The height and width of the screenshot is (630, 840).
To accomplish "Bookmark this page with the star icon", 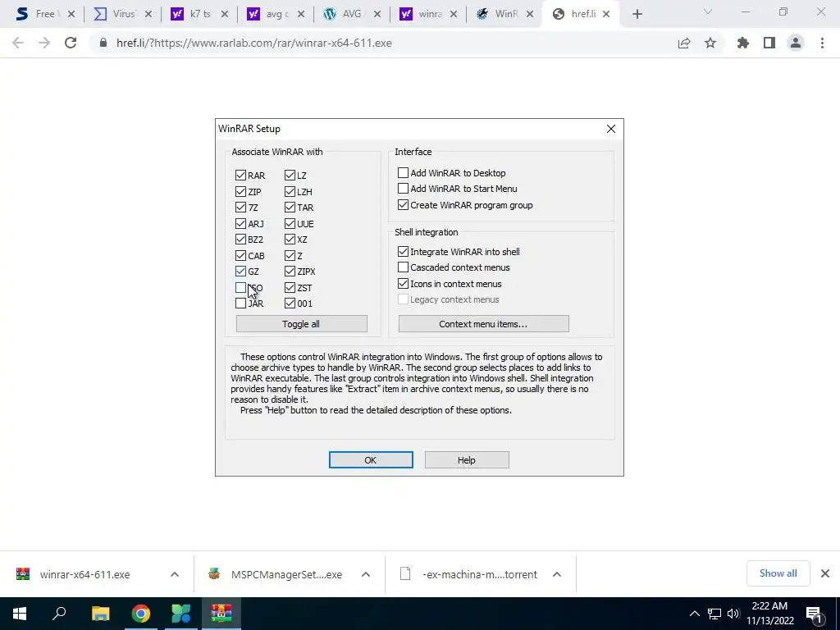I will (x=710, y=43).
